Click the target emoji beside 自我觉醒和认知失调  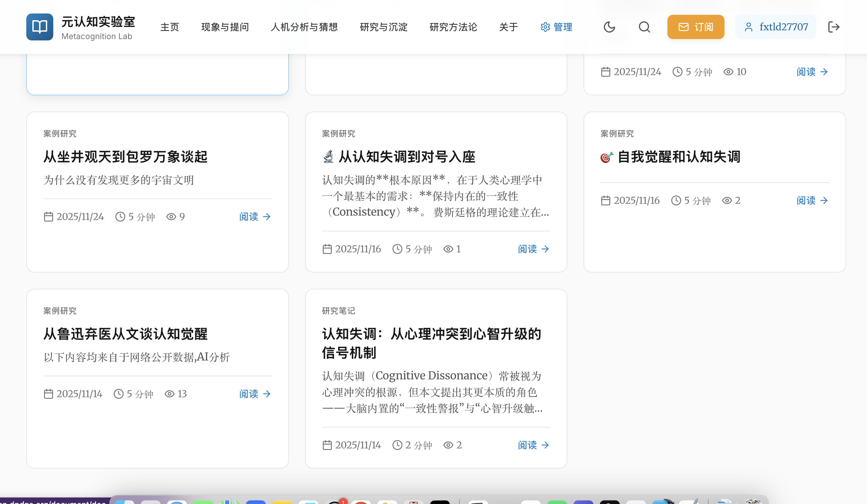coord(606,157)
